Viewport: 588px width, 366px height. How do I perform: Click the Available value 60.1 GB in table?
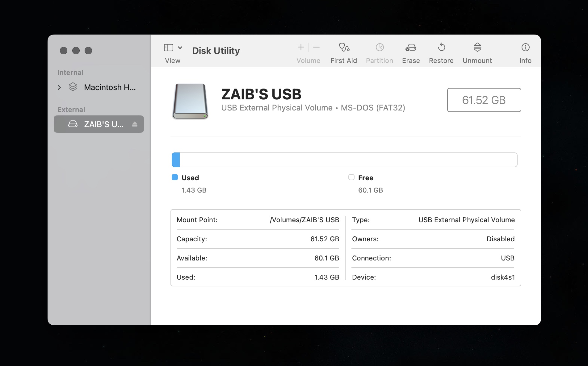327,258
